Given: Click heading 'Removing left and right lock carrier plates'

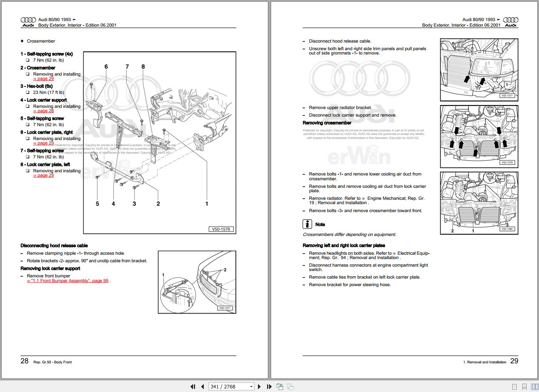Looking at the screenshot, I should tap(344, 246).
